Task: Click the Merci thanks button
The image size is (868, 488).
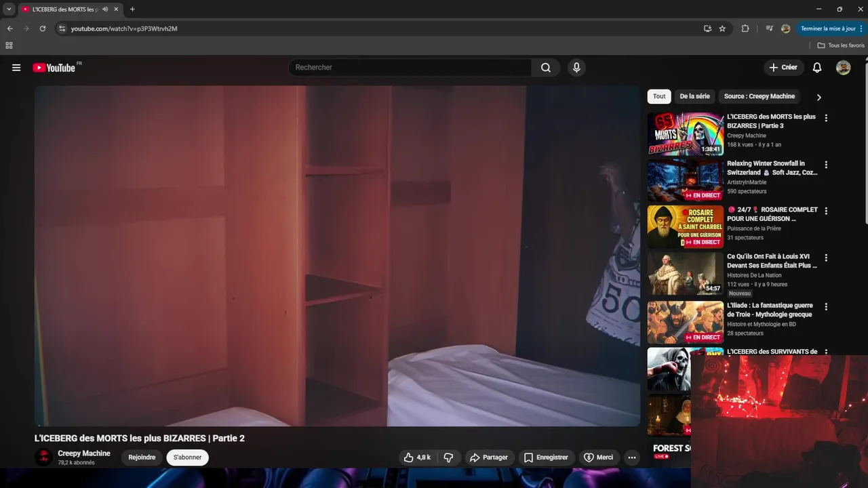Action: pos(598,457)
